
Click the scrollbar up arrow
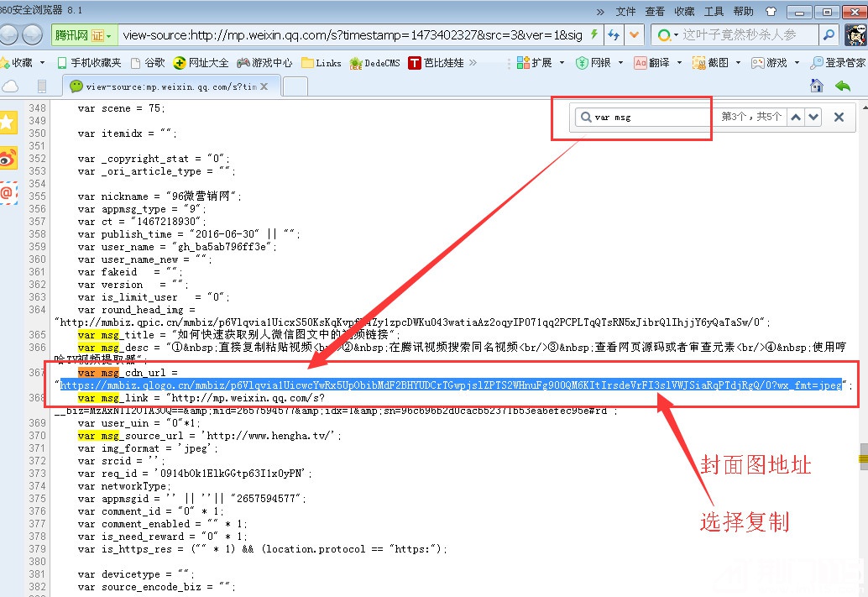[x=864, y=107]
